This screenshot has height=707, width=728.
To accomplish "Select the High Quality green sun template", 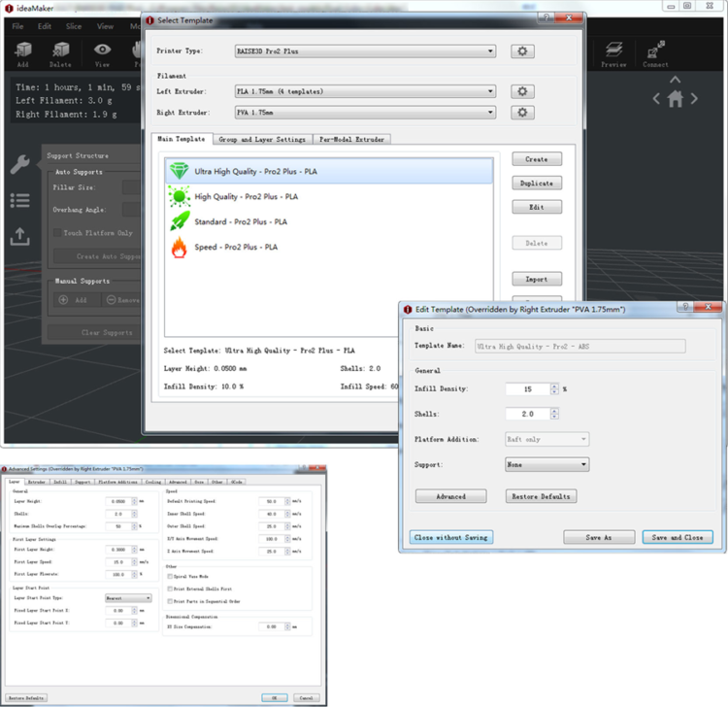I will 328,196.
